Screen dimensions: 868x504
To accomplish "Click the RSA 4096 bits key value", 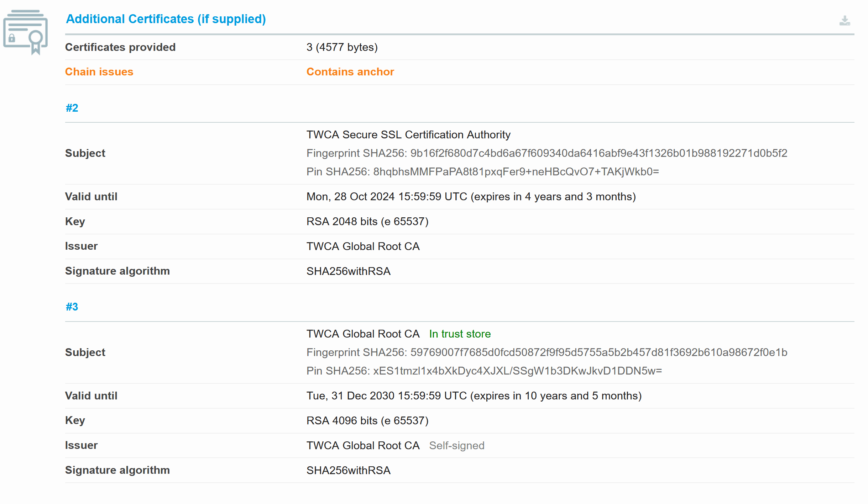I will tap(367, 421).
